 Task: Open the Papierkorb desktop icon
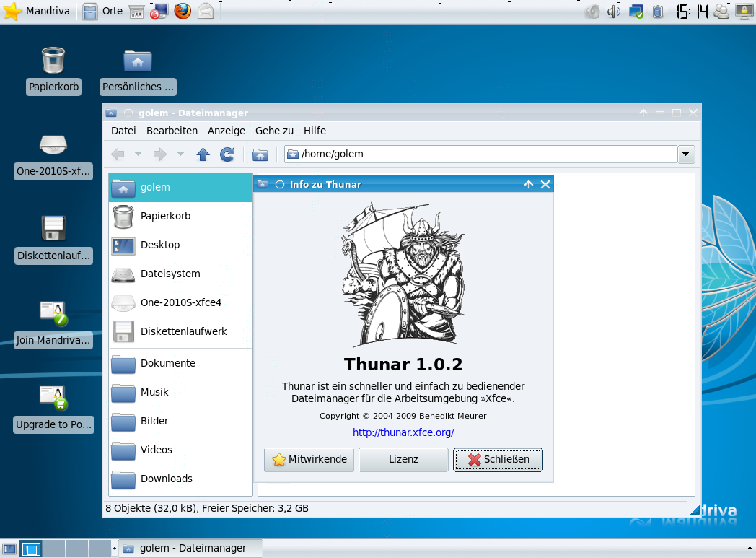click(53, 61)
